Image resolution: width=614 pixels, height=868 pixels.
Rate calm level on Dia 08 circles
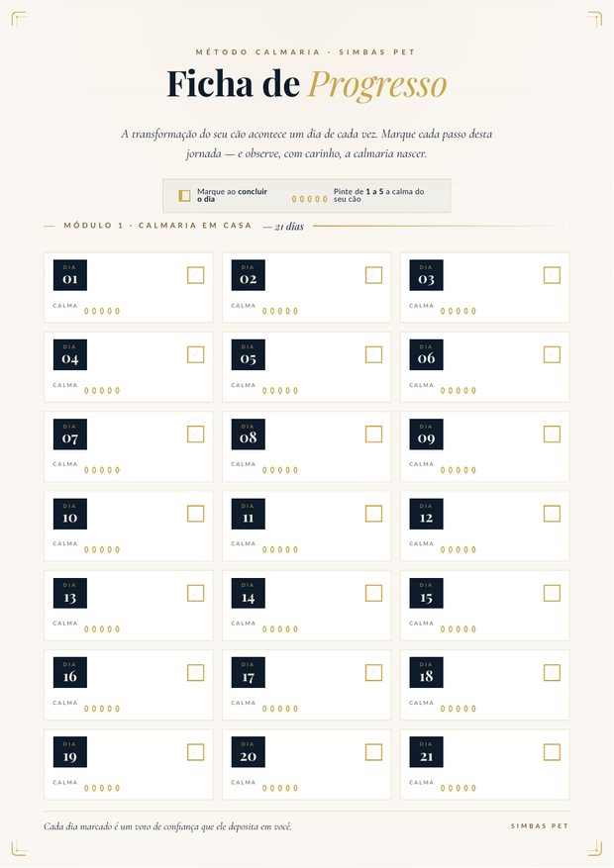[280, 470]
